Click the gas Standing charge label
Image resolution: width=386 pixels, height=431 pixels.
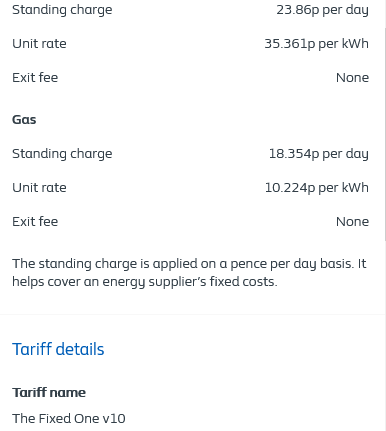tap(62, 154)
